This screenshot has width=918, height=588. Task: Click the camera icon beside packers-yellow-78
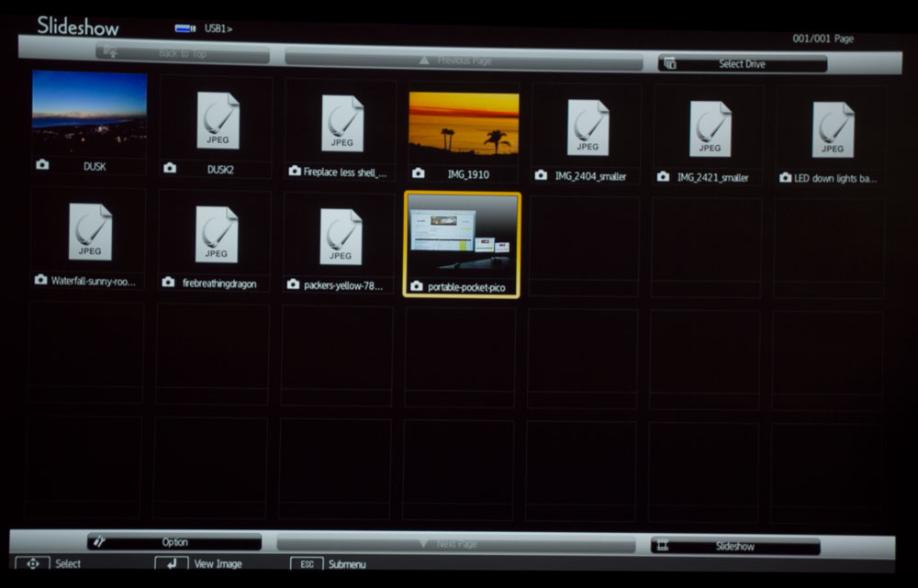coord(294,284)
